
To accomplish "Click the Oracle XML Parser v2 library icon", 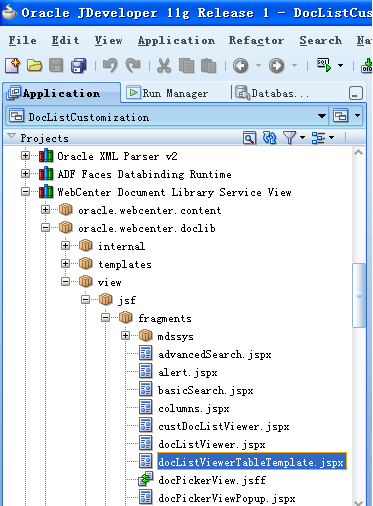I will tap(46, 156).
